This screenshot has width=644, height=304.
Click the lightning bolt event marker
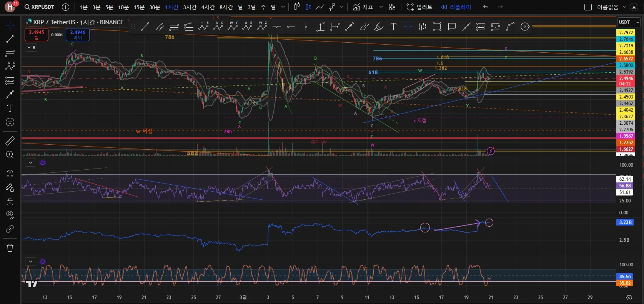491,151
